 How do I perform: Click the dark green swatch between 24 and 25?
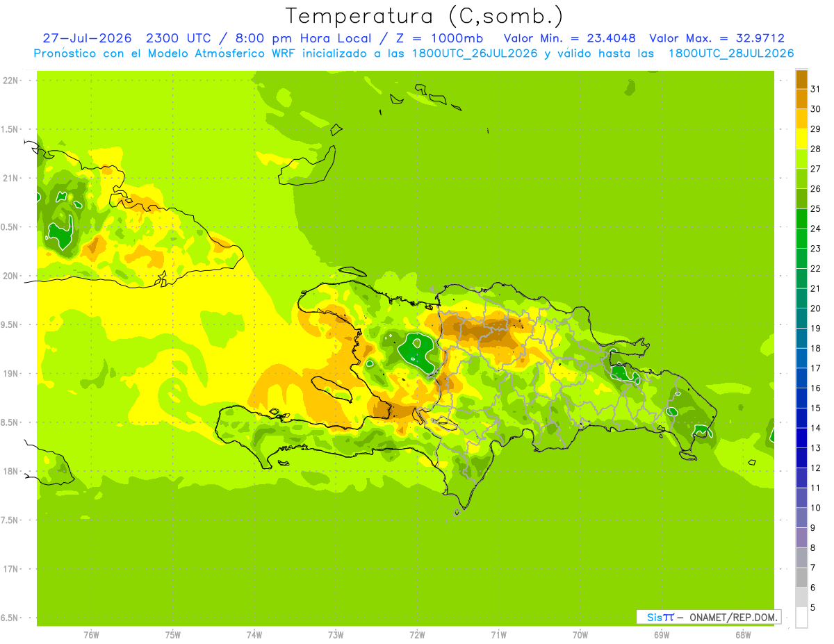[801, 218]
